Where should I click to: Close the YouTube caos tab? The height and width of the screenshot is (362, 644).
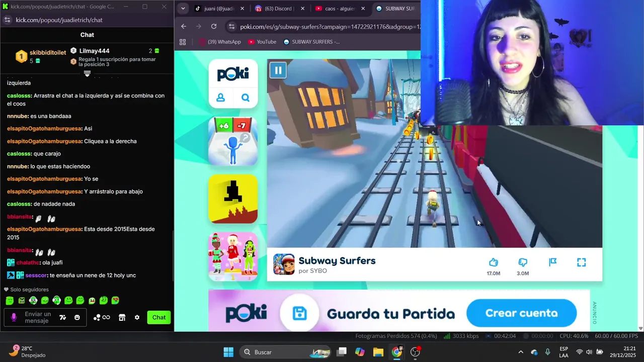[363, 9]
